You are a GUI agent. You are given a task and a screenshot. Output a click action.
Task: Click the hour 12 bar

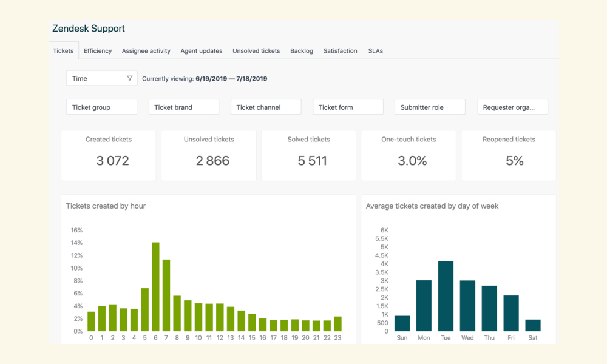tap(220, 317)
